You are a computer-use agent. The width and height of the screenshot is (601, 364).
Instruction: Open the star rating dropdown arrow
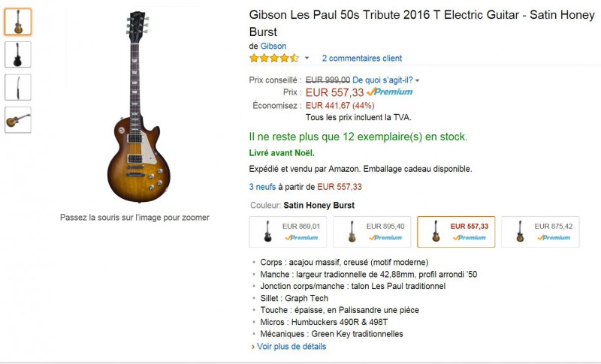pos(307,59)
